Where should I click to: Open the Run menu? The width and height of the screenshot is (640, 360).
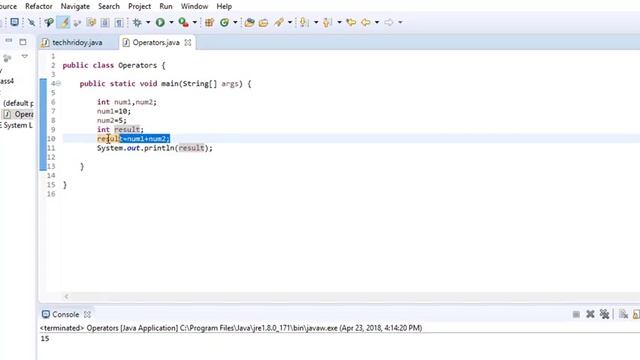click(166, 7)
